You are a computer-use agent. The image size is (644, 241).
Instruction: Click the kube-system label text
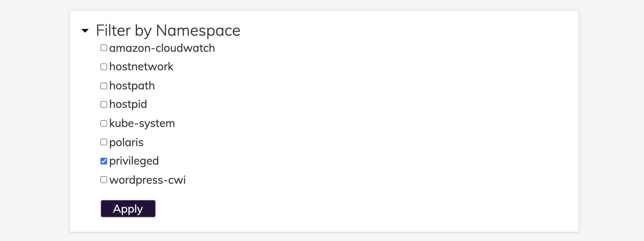(142, 123)
